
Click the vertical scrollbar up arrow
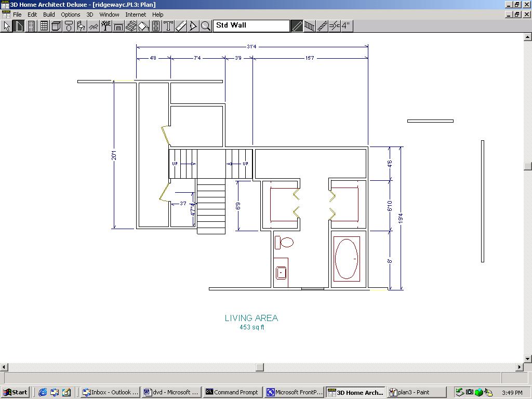[x=528, y=37]
